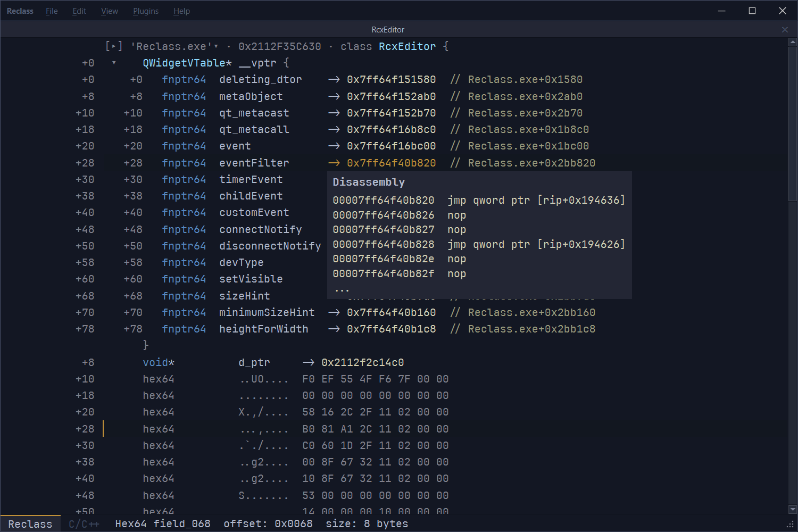Click scrollbar up arrow
The height and width of the screenshot is (532, 798).
pyautogui.click(x=793, y=41)
